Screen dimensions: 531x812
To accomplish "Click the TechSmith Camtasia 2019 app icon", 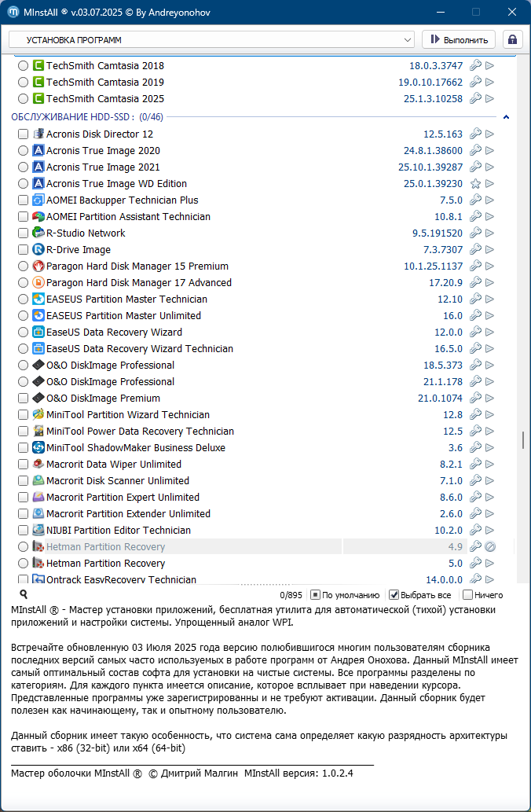I will 38,82.
